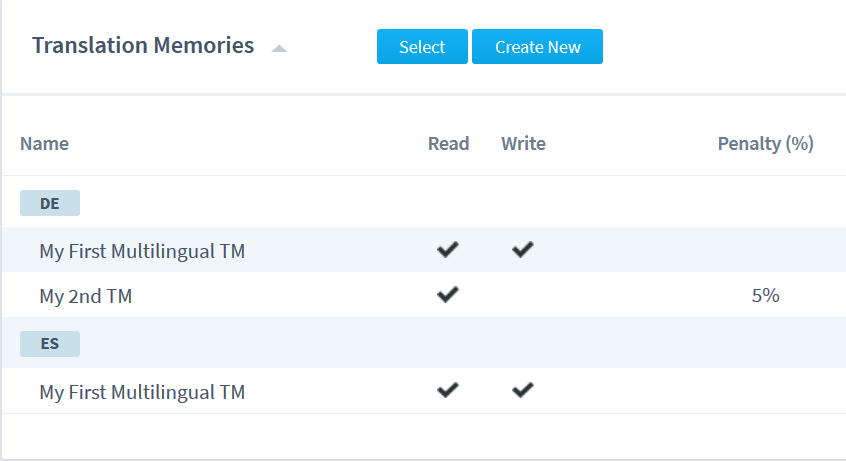Image resolution: width=846 pixels, height=461 pixels.
Task: Sort by the Name column header
Action: [x=44, y=144]
